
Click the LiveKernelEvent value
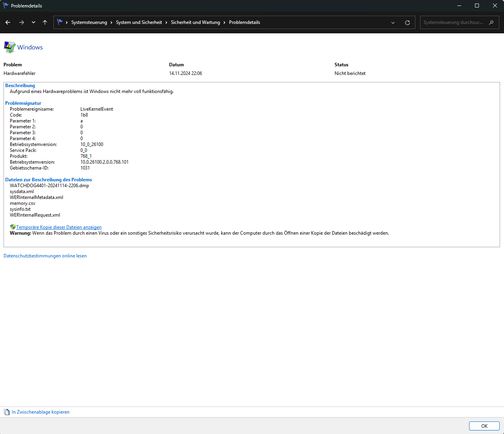pyautogui.click(x=96, y=109)
